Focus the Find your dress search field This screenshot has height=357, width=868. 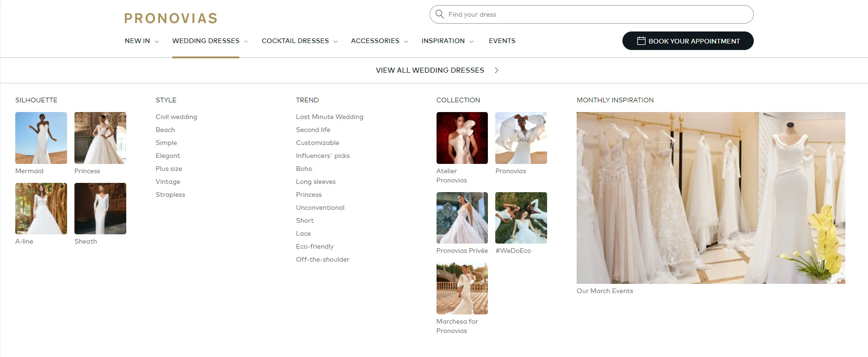tap(597, 14)
